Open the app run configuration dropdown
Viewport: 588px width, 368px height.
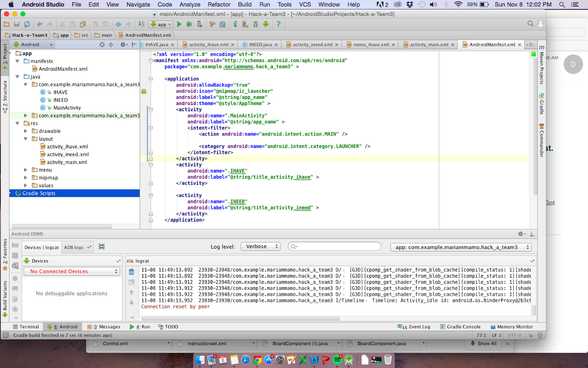click(161, 24)
